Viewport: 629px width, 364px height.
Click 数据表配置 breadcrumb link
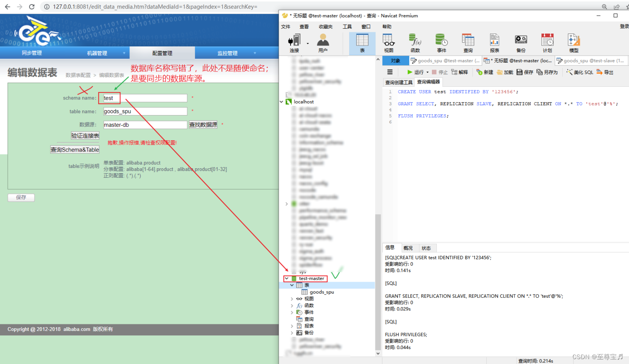pos(78,75)
